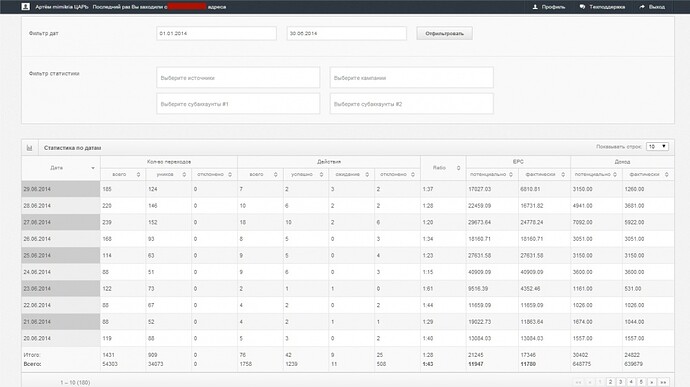Open the Показывать строк dropdown
Screen dimensions: 690x387
pyautogui.click(x=657, y=147)
